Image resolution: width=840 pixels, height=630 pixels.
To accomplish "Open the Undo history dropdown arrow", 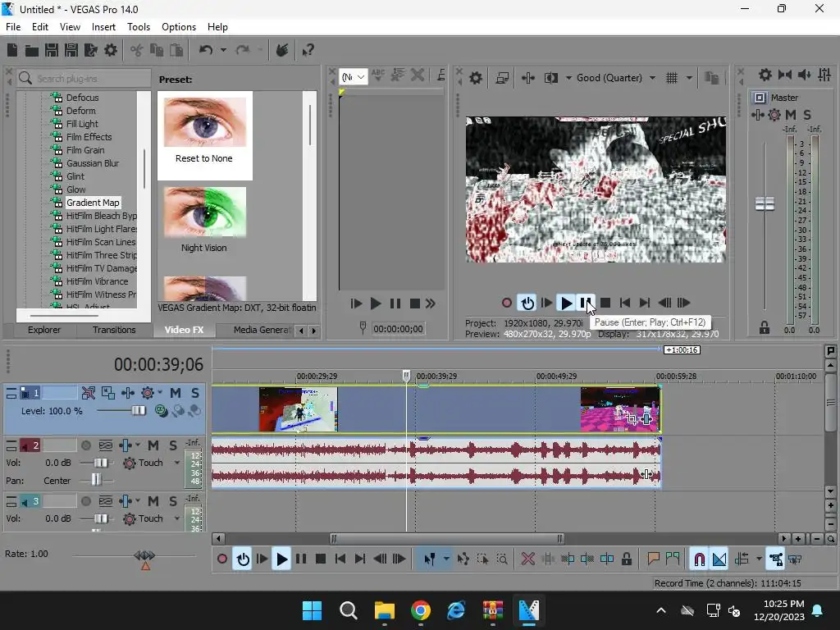I will click(x=223, y=50).
